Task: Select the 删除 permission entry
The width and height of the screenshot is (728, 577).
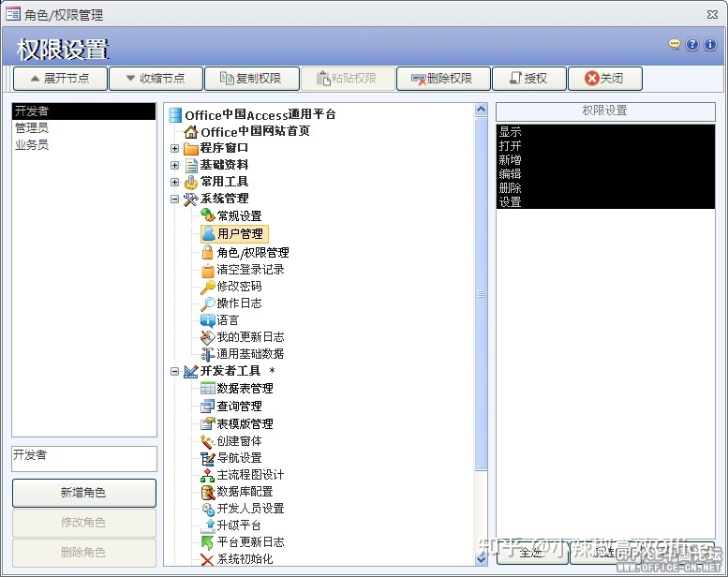Action: coord(605,188)
